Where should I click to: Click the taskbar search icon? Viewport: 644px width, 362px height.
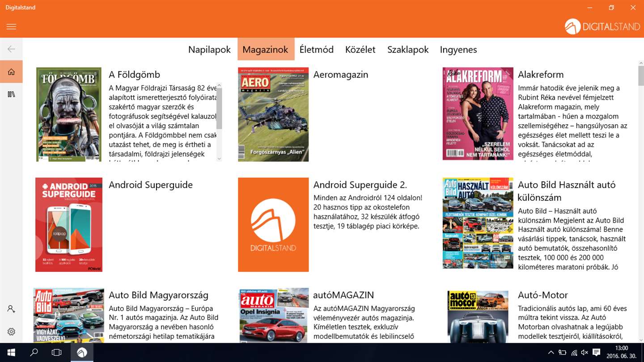coord(34,353)
